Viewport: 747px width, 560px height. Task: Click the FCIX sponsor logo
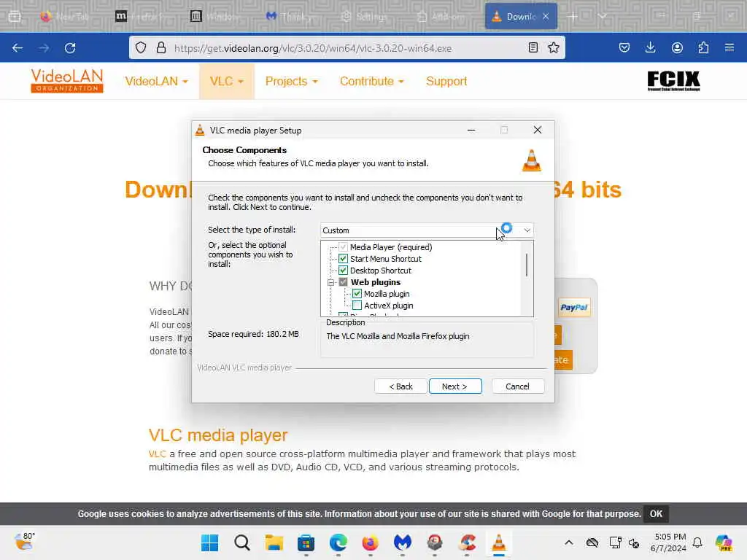point(673,81)
